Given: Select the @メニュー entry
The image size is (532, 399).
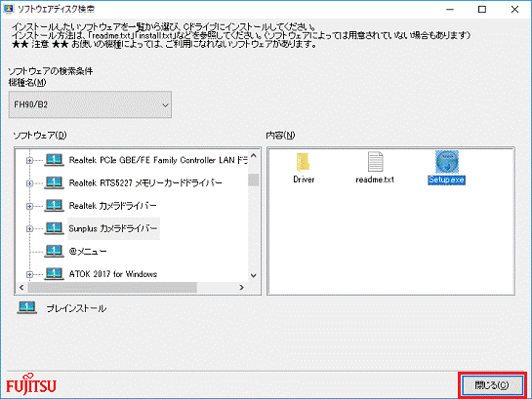Looking at the screenshot, I should [x=88, y=252].
